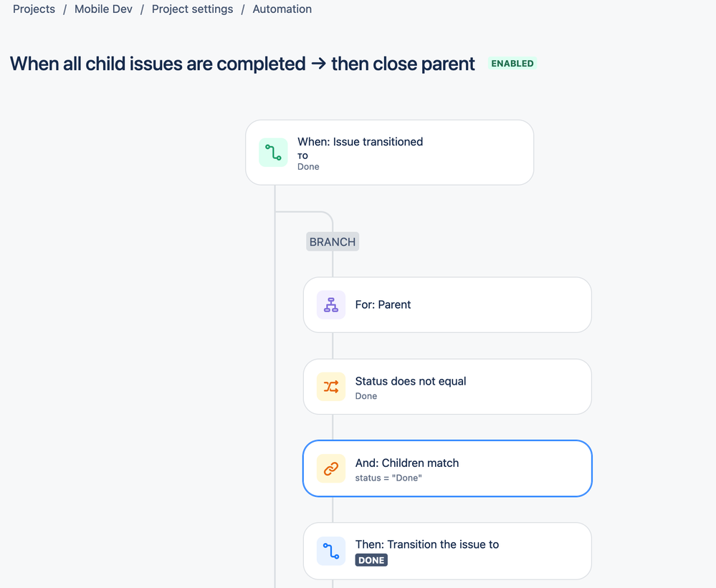Viewport: 716px width, 588px height.
Task: Click the green trigger icon on Issue transitioned
Action: [x=273, y=153]
